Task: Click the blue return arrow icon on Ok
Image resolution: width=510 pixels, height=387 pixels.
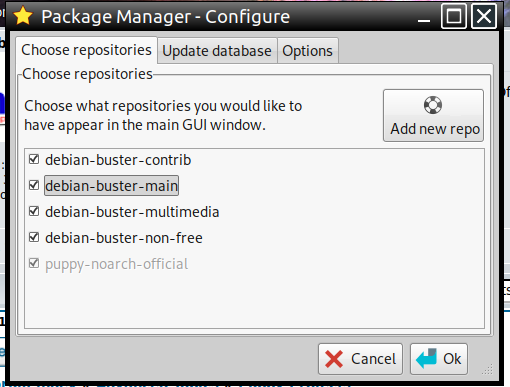Action: click(x=426, y=359)
